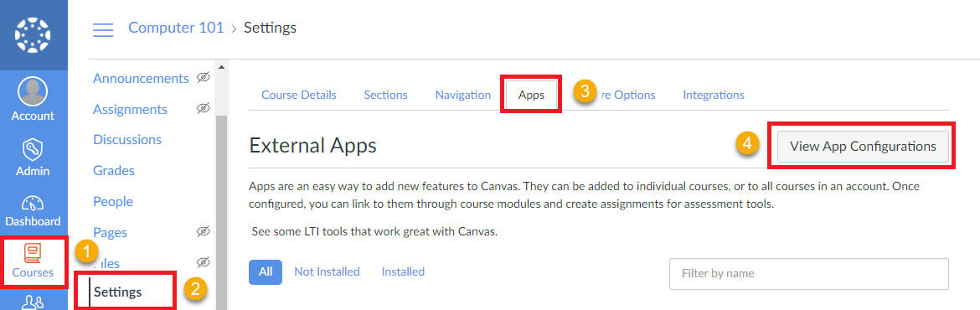Open Settings in course navigation
This screenshot has width=980, height=310.
pos(117,292)
